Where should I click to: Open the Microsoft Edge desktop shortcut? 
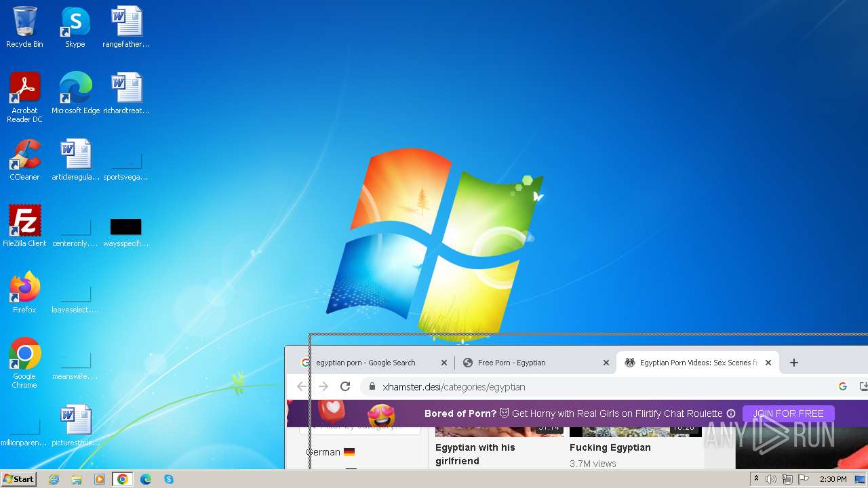tap(75, 94)
